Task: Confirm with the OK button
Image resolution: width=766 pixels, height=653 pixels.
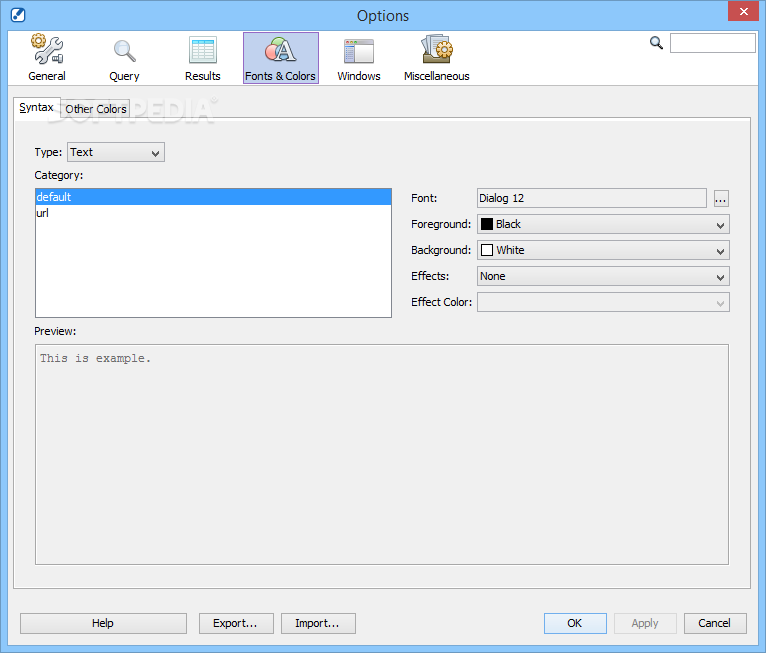Action: pyautogui.click(x=575, y=623)
